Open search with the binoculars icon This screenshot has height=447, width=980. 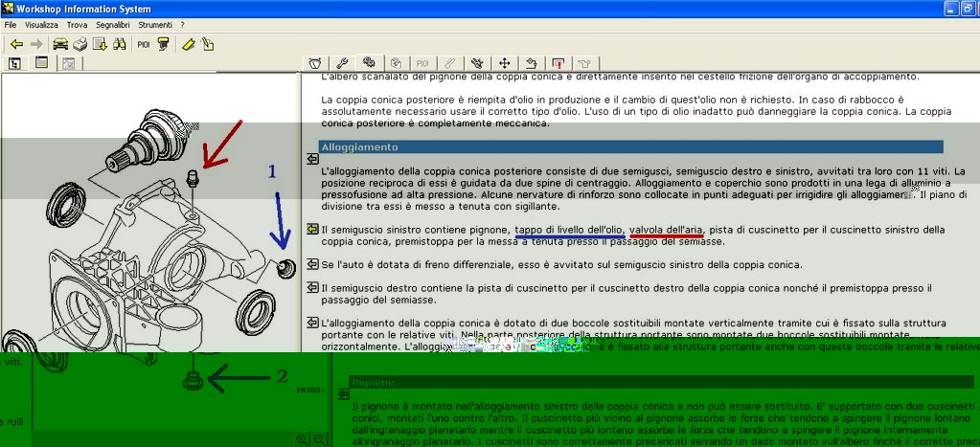tap(120, 44)
